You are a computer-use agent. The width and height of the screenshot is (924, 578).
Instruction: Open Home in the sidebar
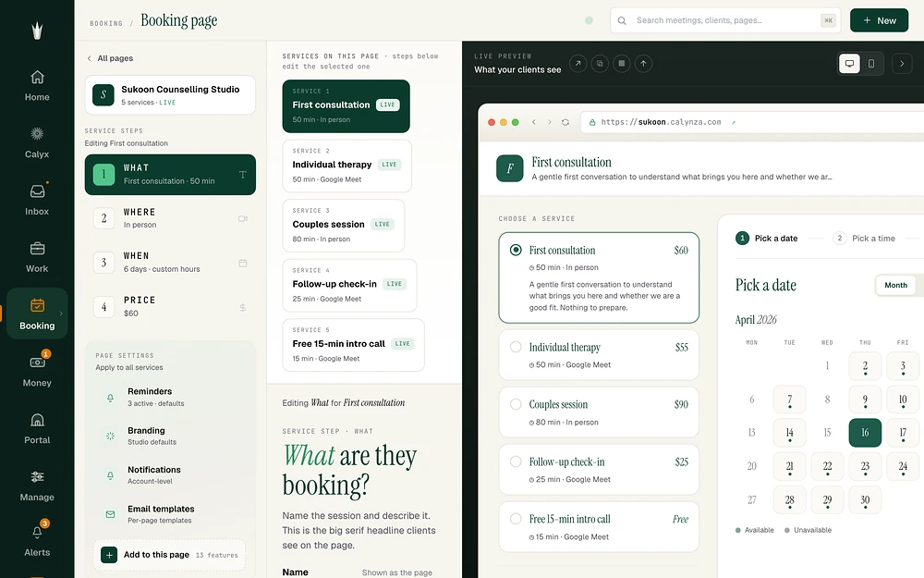tap(37, 86)
